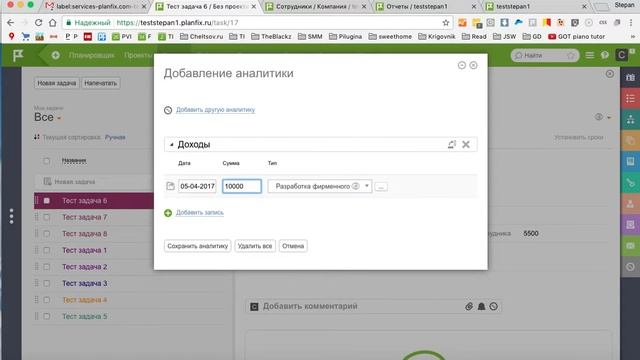
Task: Open Планировщик menu item
Action: pos(91,55)
